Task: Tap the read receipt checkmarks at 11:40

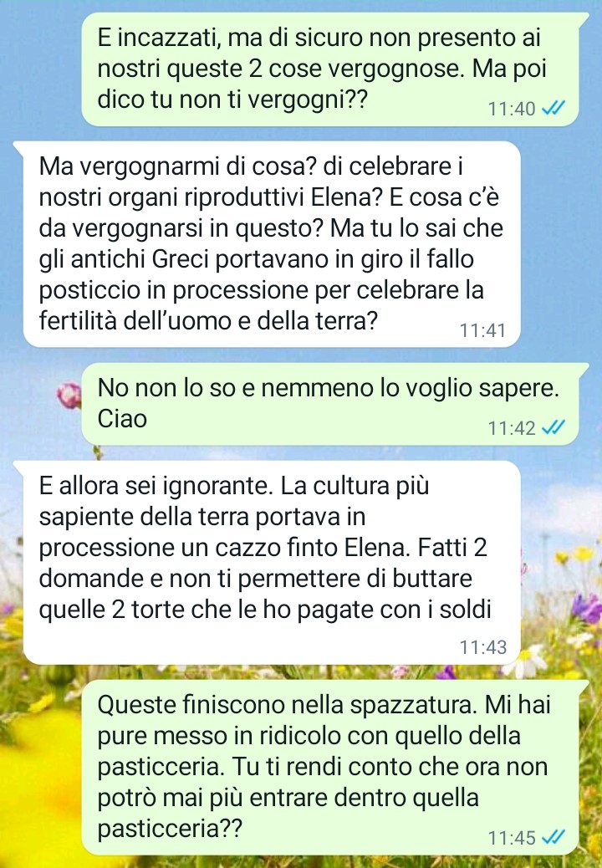Action: (553, 109)
